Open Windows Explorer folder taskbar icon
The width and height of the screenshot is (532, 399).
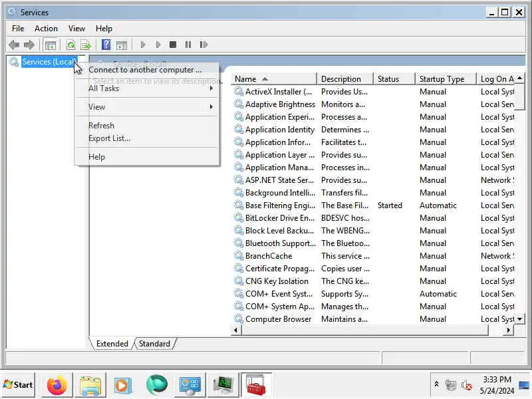pyautogui.click(x=90, y=385)
